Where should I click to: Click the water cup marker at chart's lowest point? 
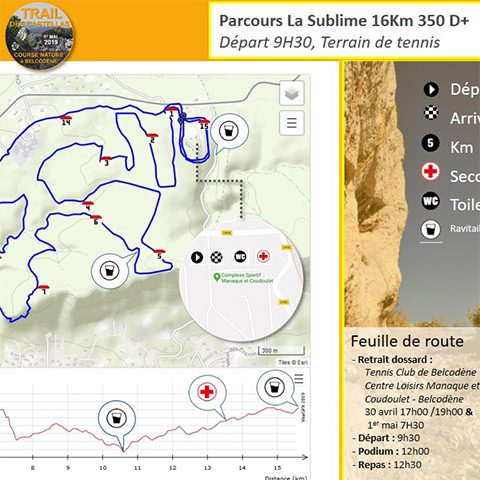(x=117, y=418)
